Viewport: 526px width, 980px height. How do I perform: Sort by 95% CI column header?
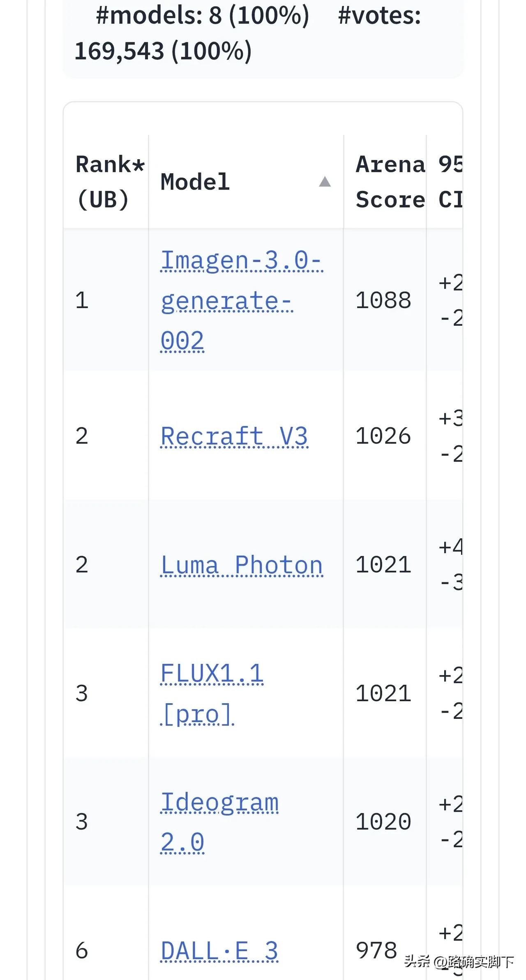450,182
